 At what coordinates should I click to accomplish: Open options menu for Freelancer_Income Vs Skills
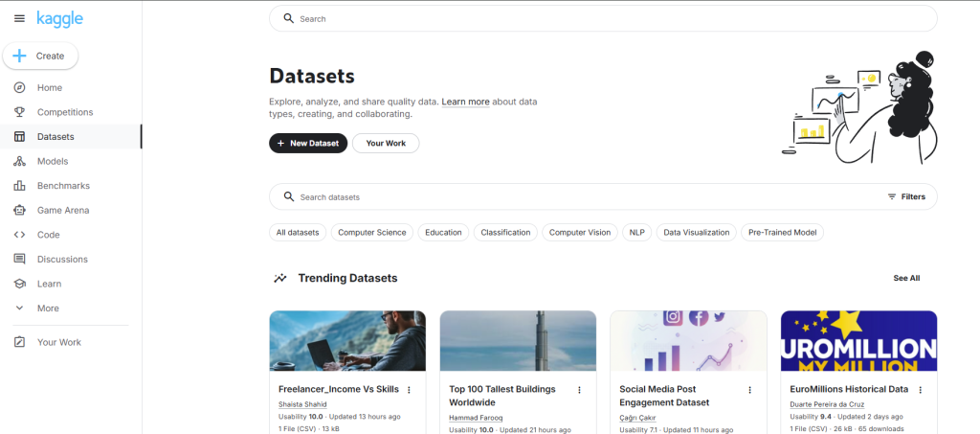click(409, 390)
